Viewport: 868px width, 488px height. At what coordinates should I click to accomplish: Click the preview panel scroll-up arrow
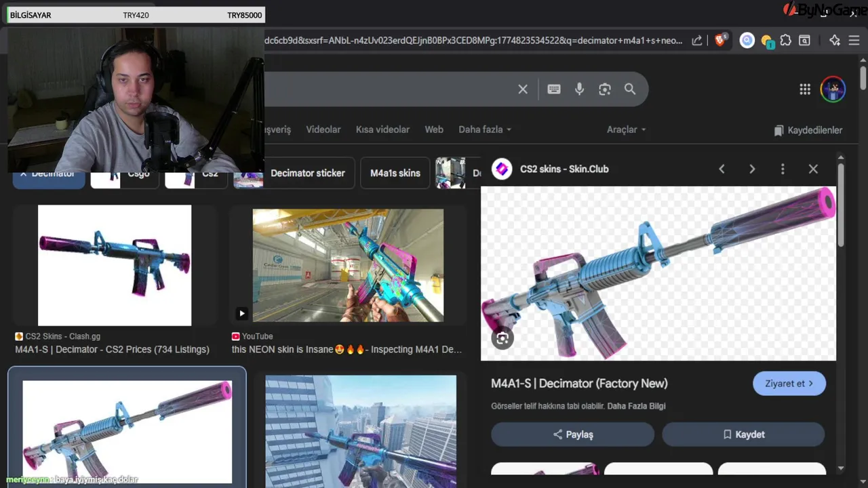point(841,158)
